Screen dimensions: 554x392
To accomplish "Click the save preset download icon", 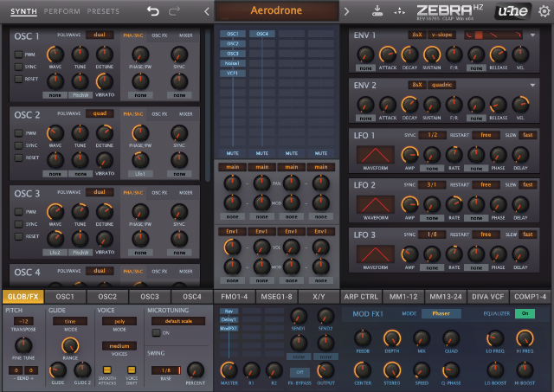I will [x=377, y=11].
